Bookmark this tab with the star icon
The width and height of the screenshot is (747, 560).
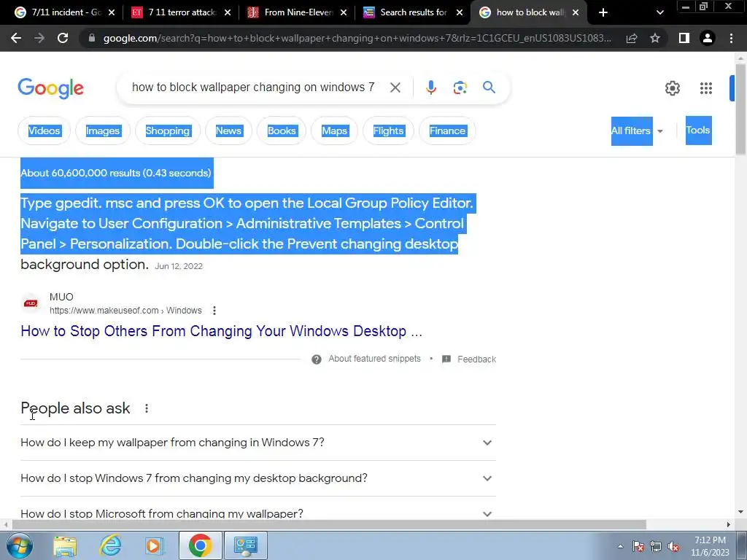point(655,38)
